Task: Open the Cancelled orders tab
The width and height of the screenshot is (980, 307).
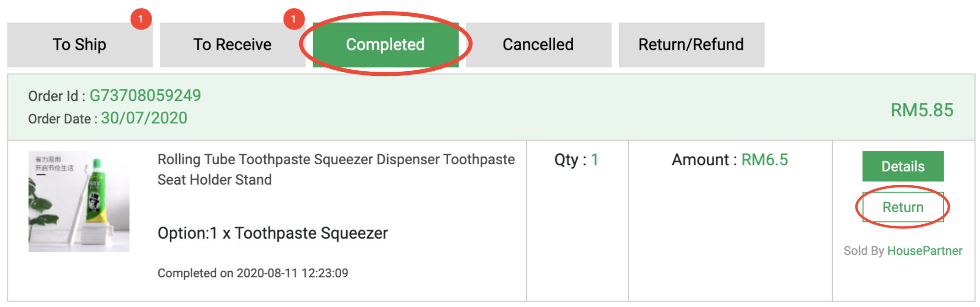Action: tap(538, 45)
